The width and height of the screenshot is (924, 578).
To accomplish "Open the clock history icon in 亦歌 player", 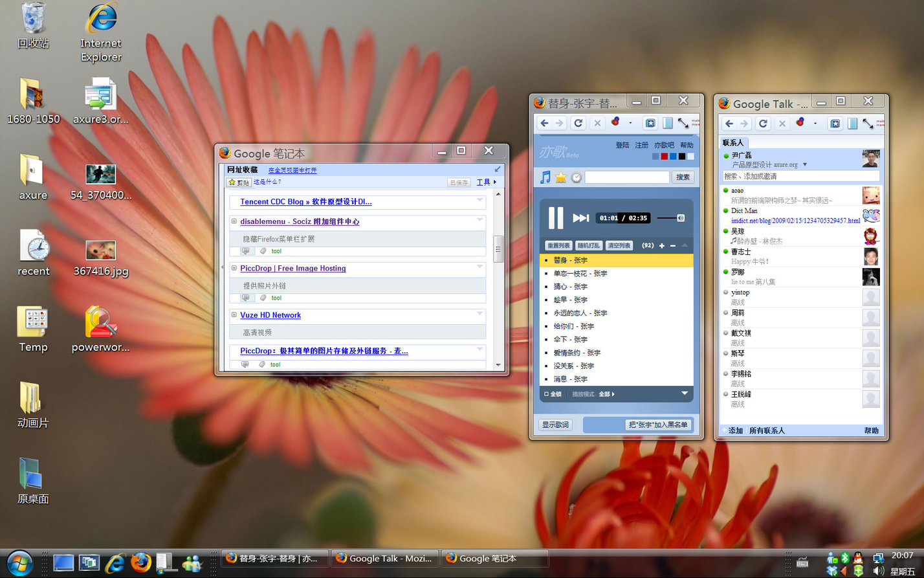I will click(576, 177).
